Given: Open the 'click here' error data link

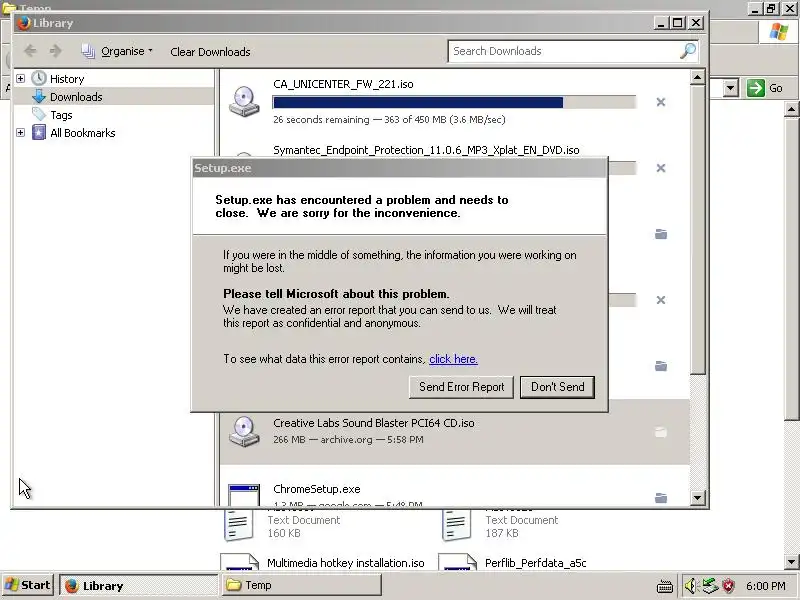Looking at the screenshot, I should 453,359.
